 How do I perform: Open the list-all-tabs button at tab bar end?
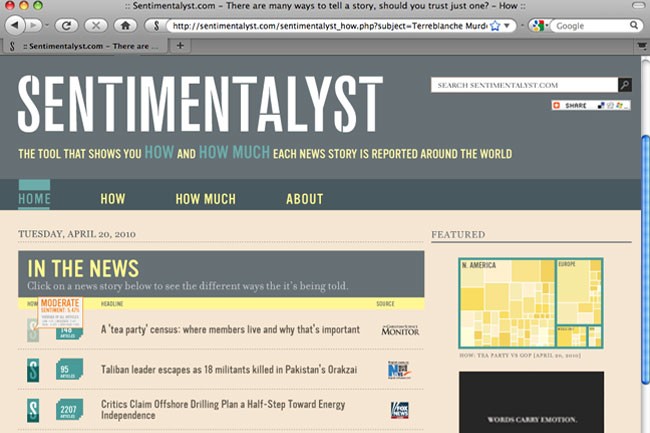pos(642,46)
